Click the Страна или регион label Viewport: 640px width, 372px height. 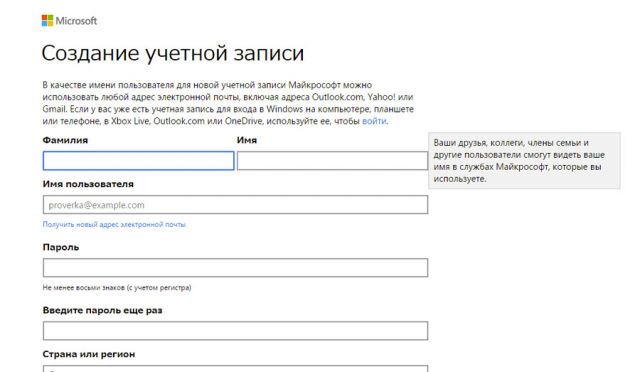[x=89, y=354]
